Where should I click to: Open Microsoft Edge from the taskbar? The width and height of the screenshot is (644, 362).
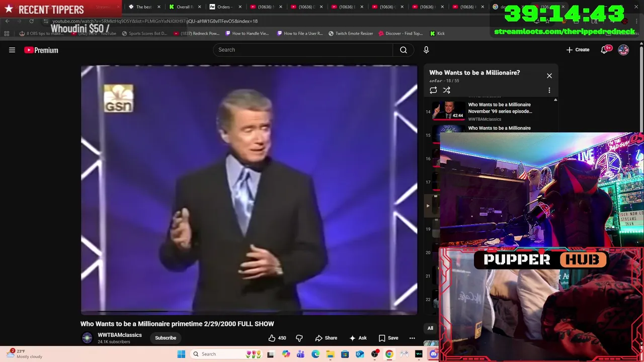click(315, 354)
